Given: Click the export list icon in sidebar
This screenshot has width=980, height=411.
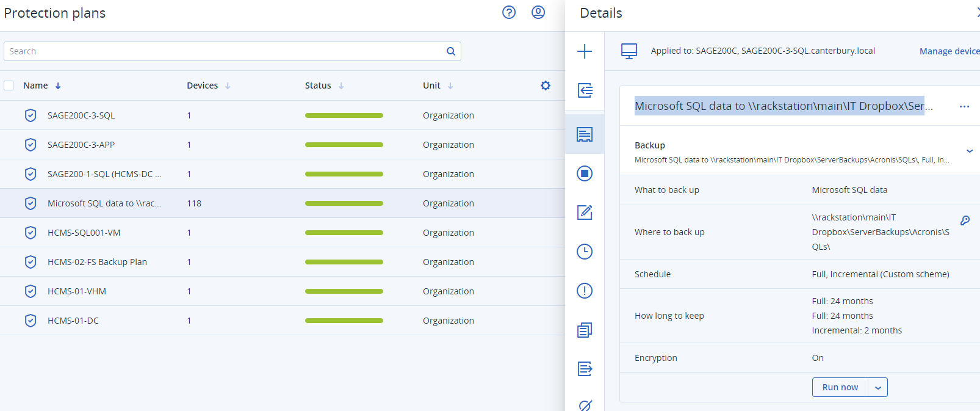Looking at the screenshot, I should pos(585,369).
